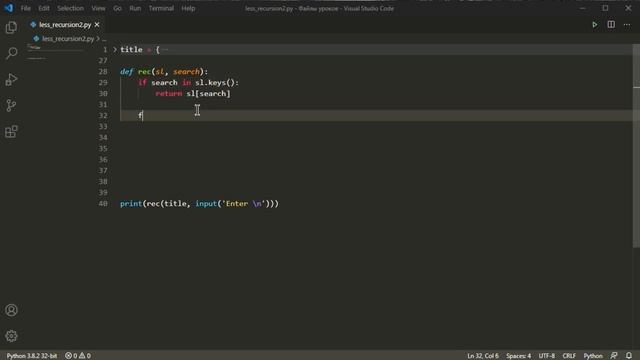Change indentation via Spaces: 4
Screen dimensions: 640x360
point(518,356)
